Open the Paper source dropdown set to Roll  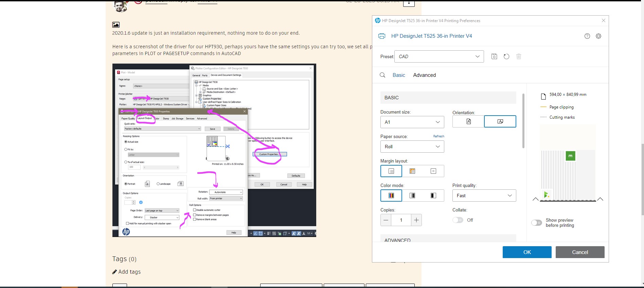click(412, 147)
